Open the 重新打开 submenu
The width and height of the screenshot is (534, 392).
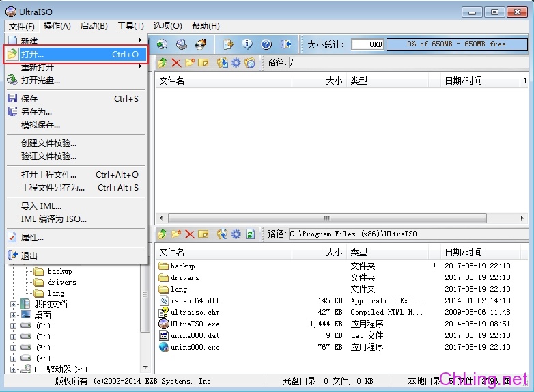76,67
